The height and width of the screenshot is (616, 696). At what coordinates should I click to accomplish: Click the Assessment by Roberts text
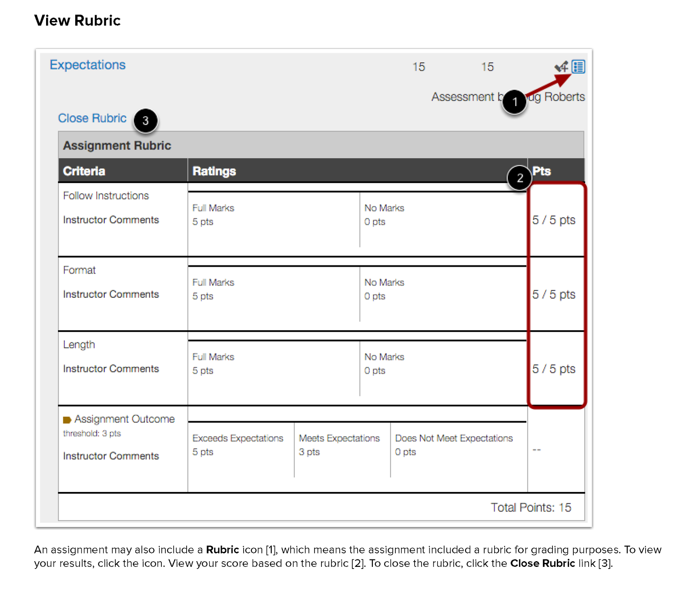click(508, 97)
